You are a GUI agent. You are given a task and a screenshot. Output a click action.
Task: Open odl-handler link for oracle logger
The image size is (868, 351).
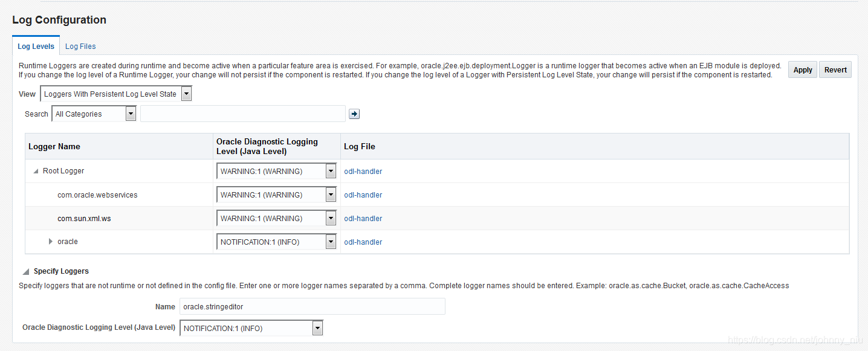coord(363,242)
